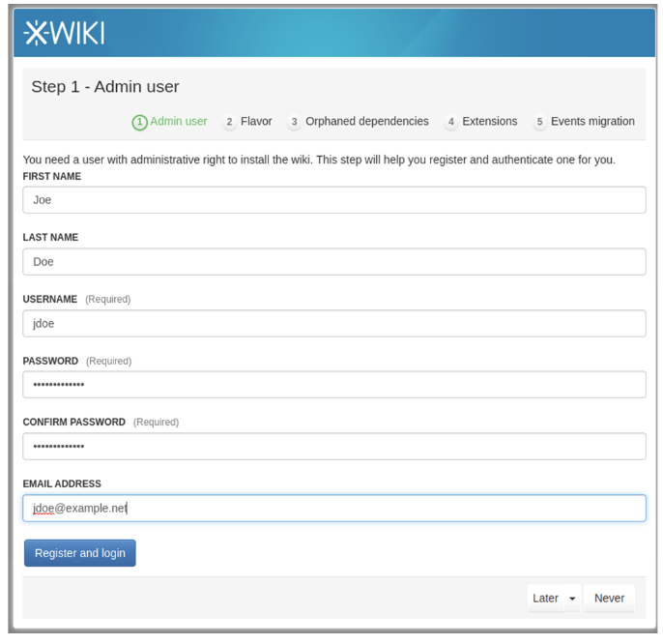The image size is (663, 644).
Task: Switch to the Extensions step
Action: click(480, 122)
